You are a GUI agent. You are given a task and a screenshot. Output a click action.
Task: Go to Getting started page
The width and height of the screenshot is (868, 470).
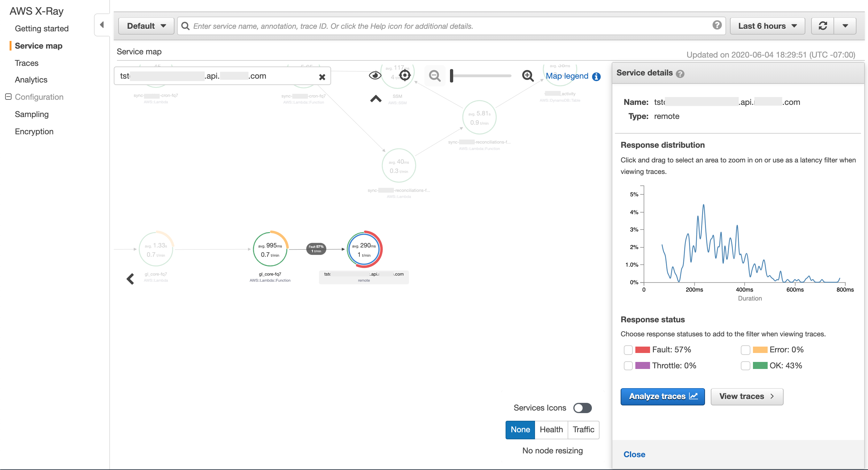click(42, 29)
